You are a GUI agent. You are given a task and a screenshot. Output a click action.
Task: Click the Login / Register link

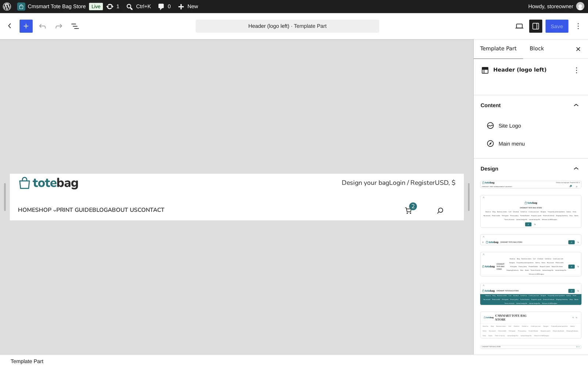(412, 183)
